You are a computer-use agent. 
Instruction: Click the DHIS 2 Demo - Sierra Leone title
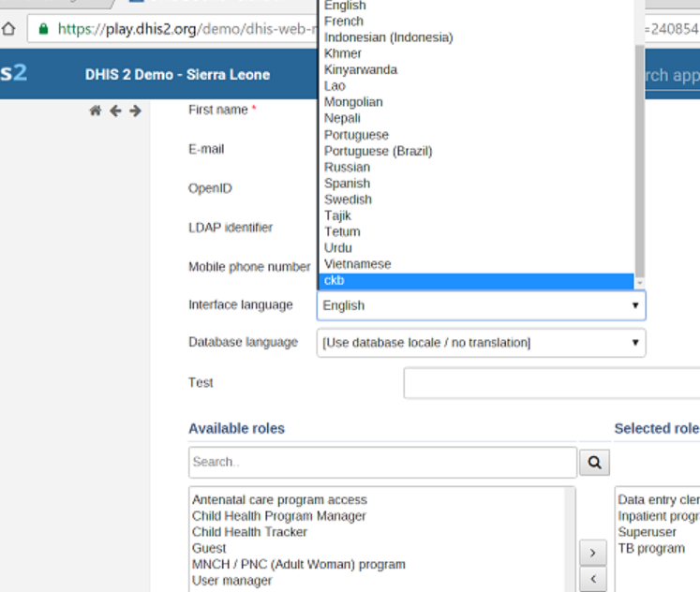[177, 75]
